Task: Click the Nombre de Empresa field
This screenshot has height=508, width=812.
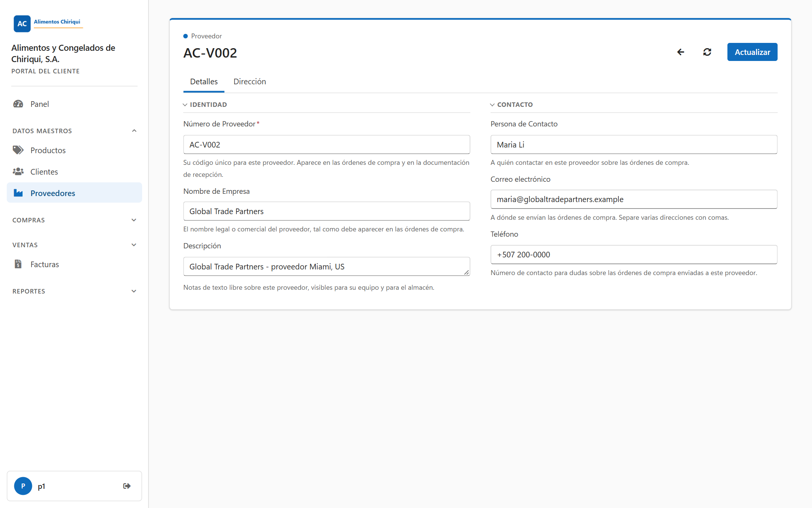Action: tap(327, 211)
